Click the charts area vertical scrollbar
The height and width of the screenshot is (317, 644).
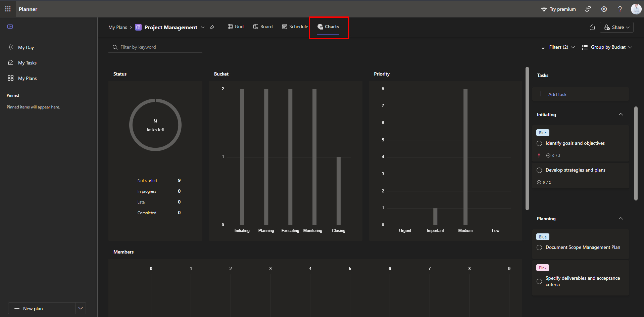[x=527, y=138]
